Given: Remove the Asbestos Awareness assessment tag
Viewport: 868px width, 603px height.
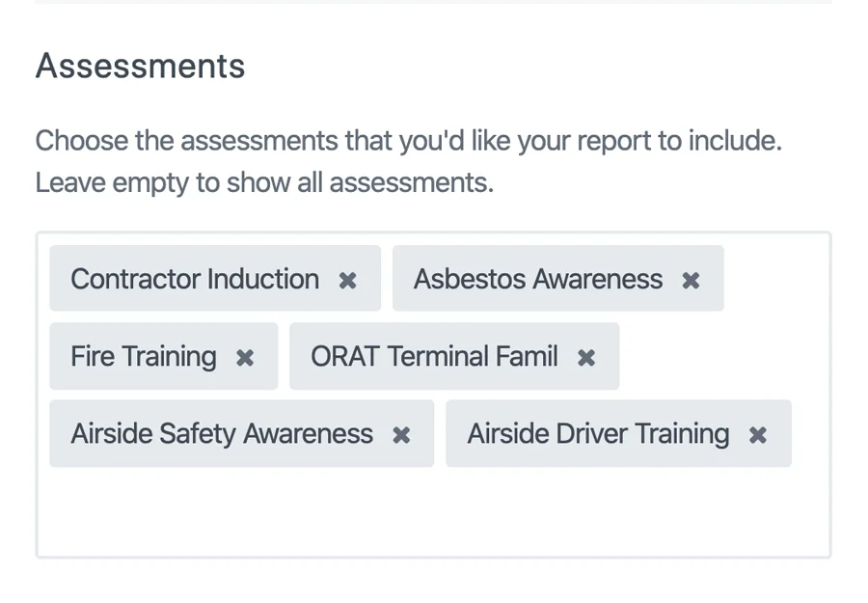Looking at the screenshot, I should [691, 279].
